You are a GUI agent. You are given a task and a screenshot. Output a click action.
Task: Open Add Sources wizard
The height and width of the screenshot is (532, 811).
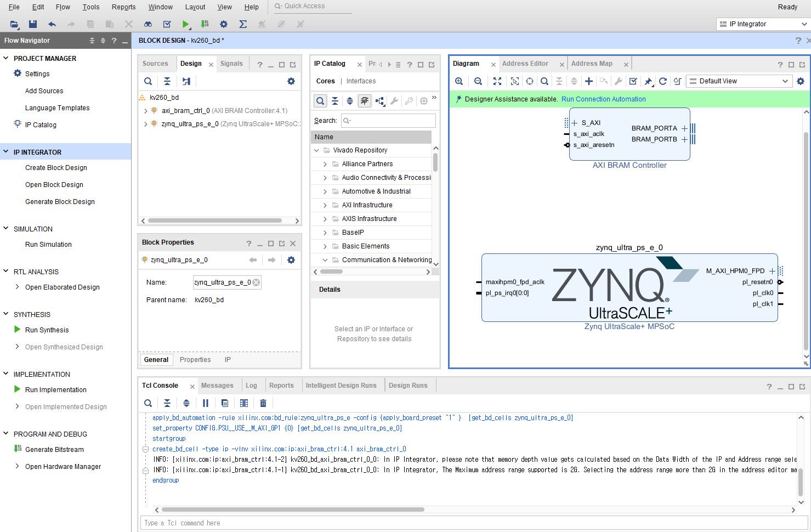tap(44, 91)
